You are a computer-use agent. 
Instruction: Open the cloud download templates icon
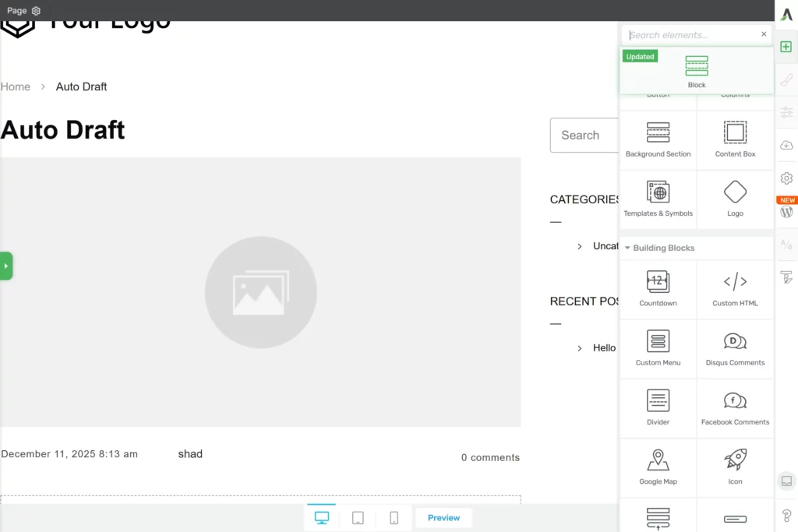point(786,145)
